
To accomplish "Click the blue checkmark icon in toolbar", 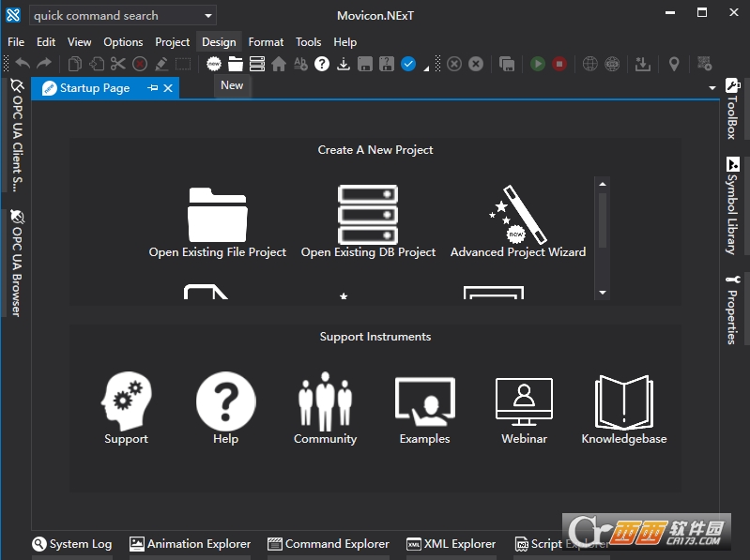I will tap(408, 64).
